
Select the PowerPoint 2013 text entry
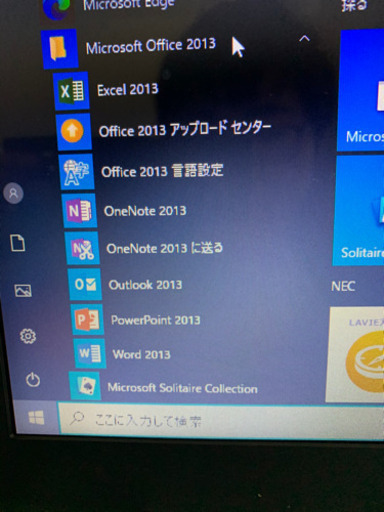(156, 320)
